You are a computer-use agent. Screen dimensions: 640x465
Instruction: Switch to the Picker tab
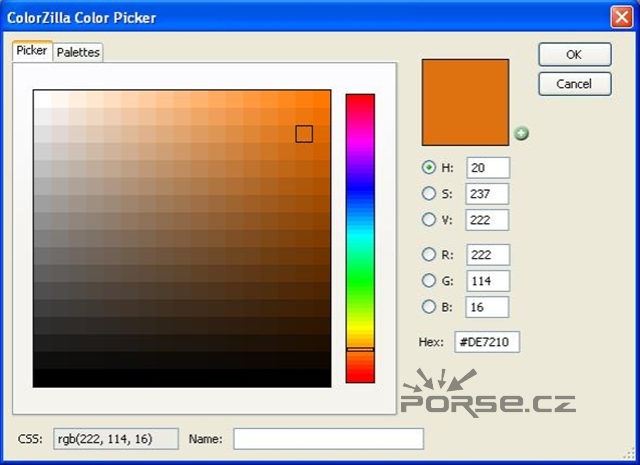32,51
